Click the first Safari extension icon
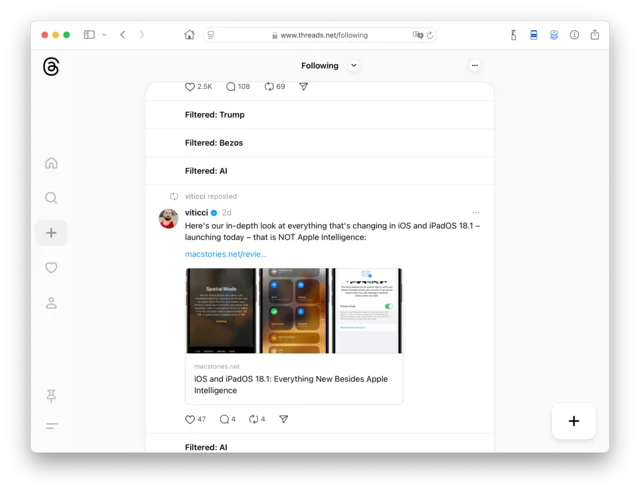The image size is (640, 493). pos(513,35)
